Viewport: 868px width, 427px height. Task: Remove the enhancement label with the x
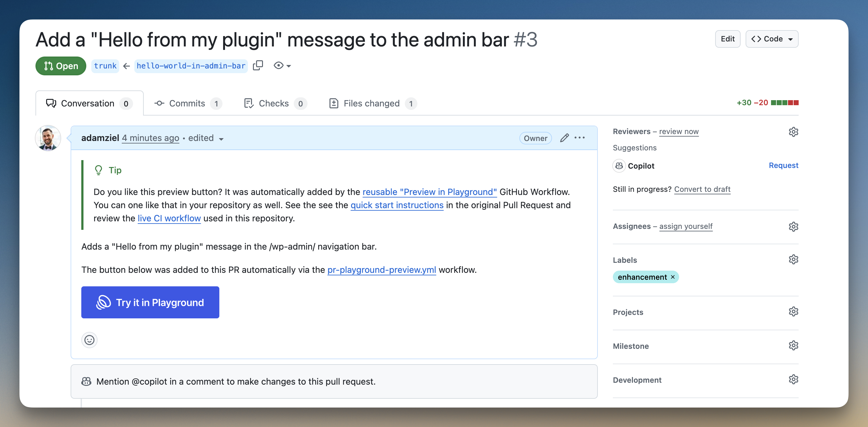pos(672,277)
